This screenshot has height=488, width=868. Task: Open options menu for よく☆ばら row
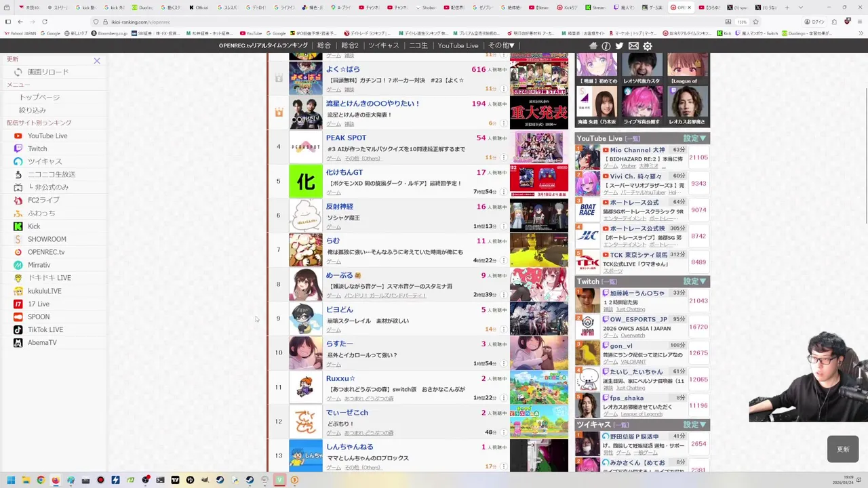[x=503, y=89]
